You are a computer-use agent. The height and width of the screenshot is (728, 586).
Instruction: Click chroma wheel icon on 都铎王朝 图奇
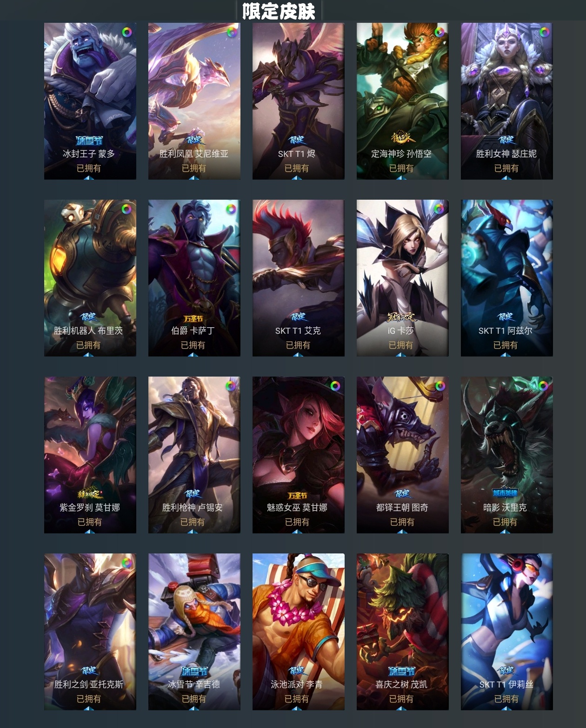pyautogui.click(x=440, y=386)
